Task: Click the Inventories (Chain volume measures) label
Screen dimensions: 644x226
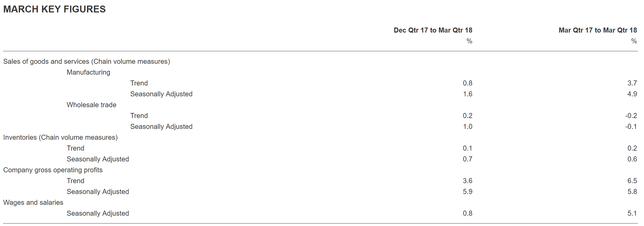Action: point(60,137)
